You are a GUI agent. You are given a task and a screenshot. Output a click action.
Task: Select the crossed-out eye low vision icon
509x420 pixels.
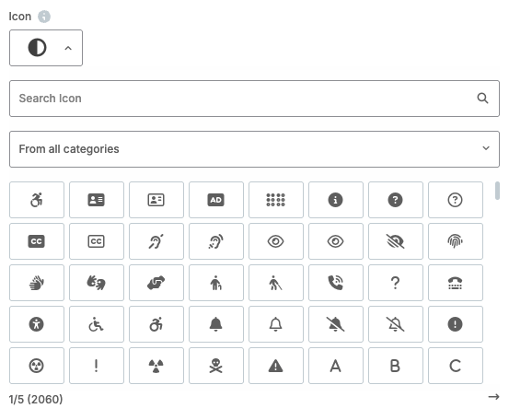[x=396, y=241]
